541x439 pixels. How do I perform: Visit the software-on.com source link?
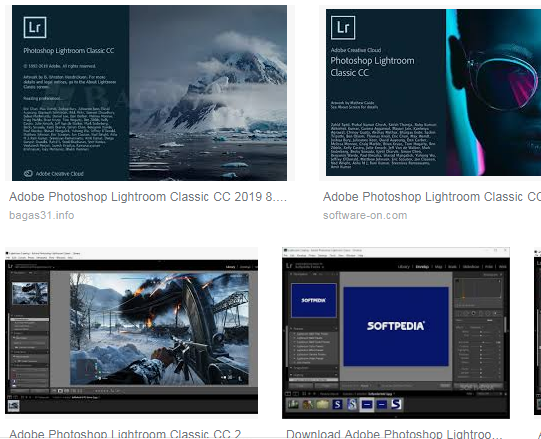pos(365,215)
